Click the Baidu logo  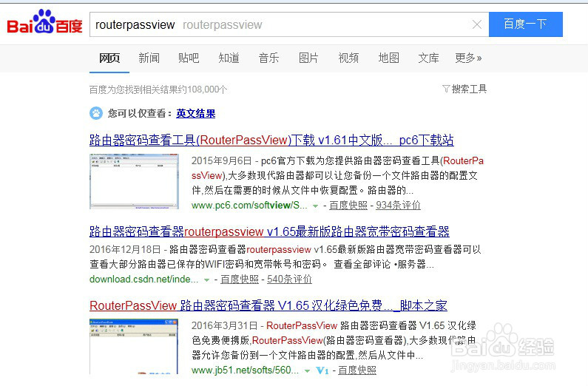pos(44,21)
